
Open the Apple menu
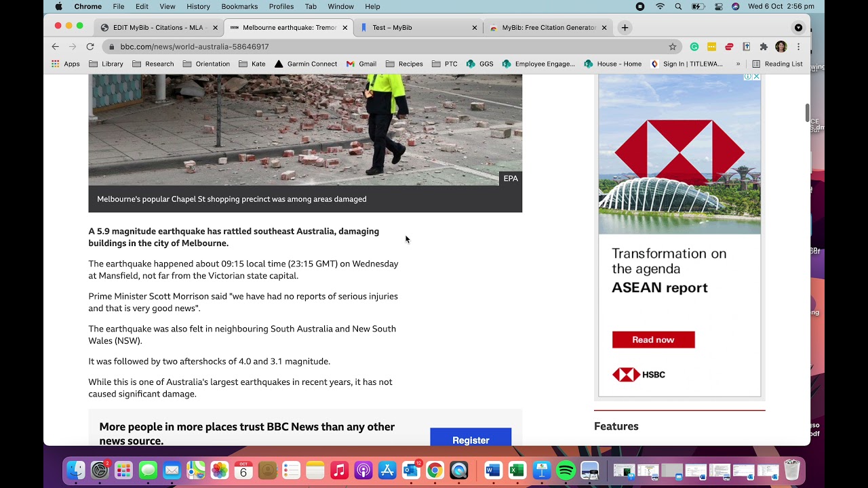coord(58,7)
